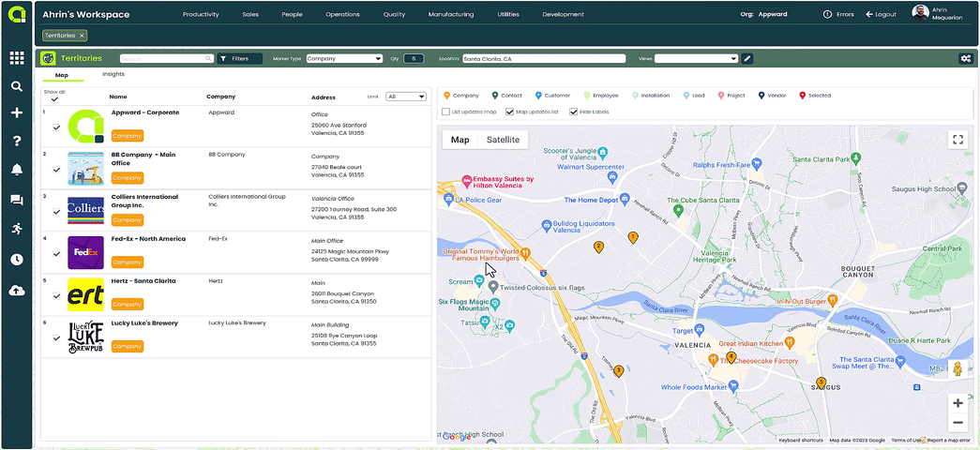Viewport: 980px width, 450px height.
Task: Uncheck the BB Company row checkbox
Action: [x=57, y=170]
